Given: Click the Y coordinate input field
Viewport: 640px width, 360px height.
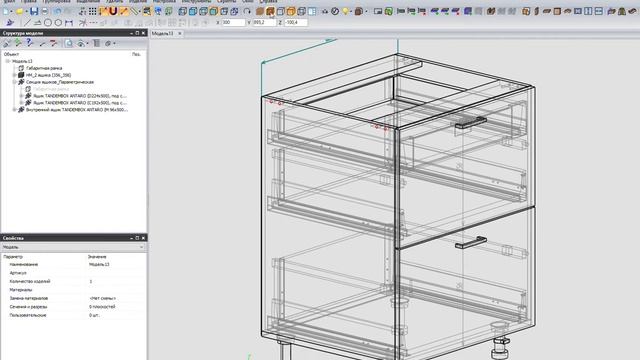Looking at the screenshot, I should (x=264, y=23).
